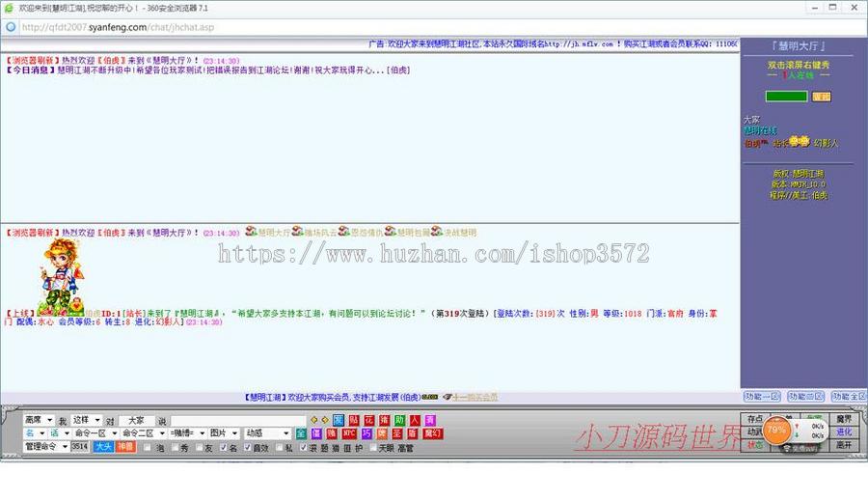Image resolution: width=868 pixels, height=502 pixels.
Task: Open the 动感 dropdown
Action: tap(268, 433)
